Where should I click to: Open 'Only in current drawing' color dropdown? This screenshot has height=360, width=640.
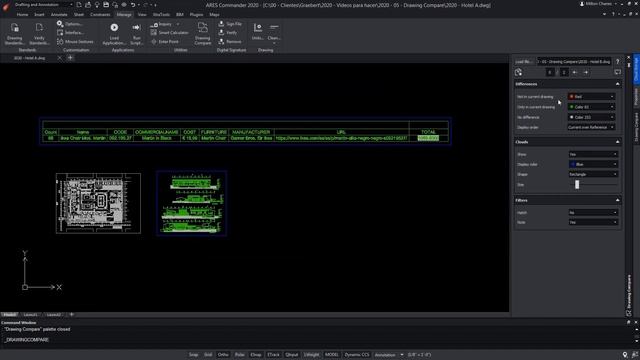[x=591, y=107]
